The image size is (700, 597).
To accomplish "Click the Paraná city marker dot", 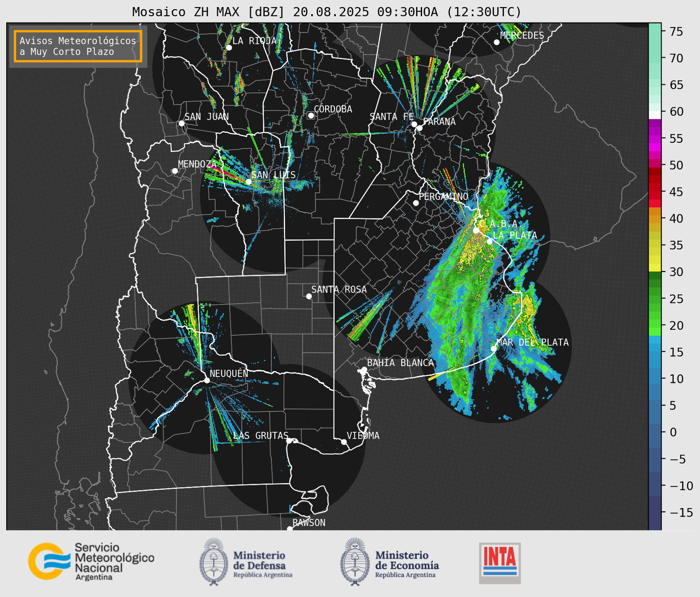I will [x=420, y=128].
